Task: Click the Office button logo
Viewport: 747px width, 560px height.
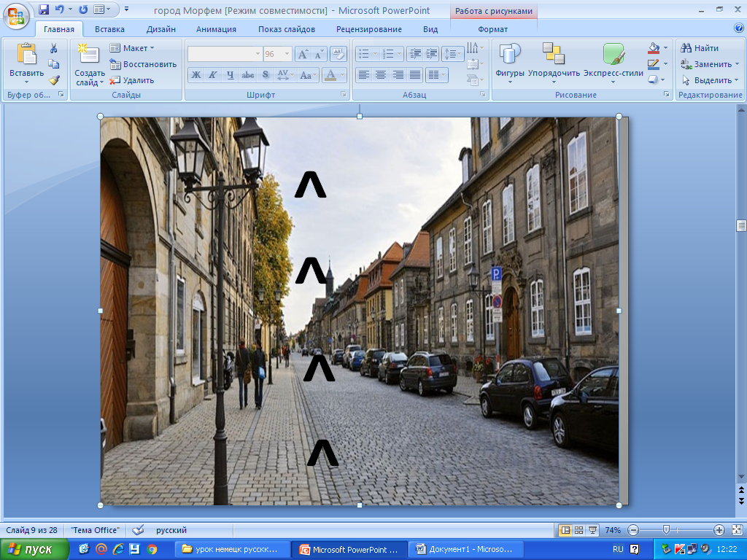Action: click(16, 15)
